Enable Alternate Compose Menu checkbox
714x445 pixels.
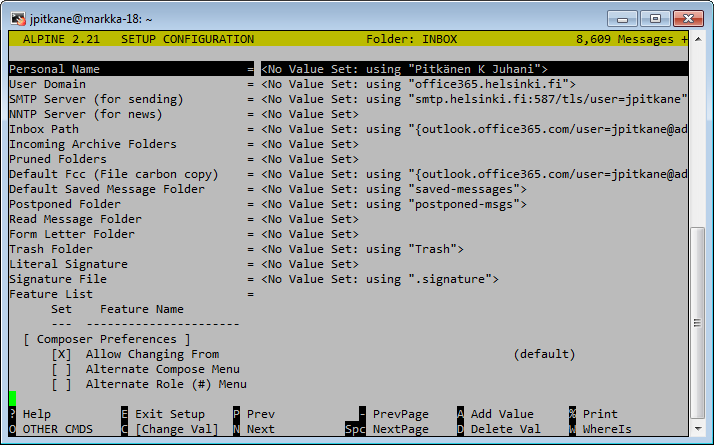61,369
